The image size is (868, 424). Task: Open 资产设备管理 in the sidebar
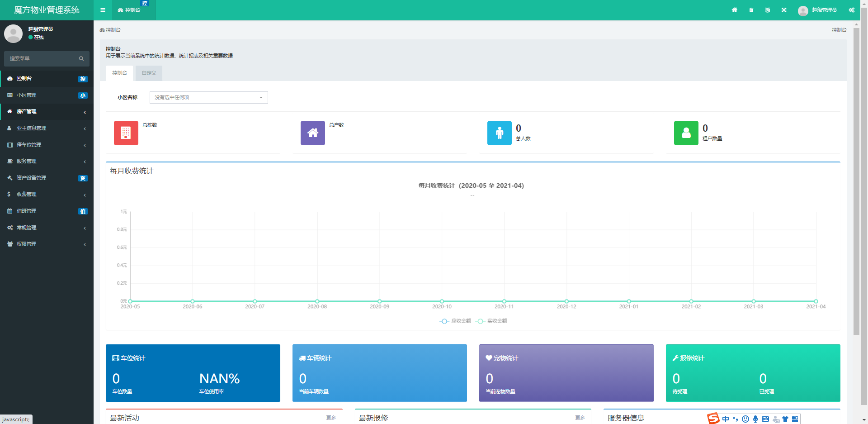(47, 178)
